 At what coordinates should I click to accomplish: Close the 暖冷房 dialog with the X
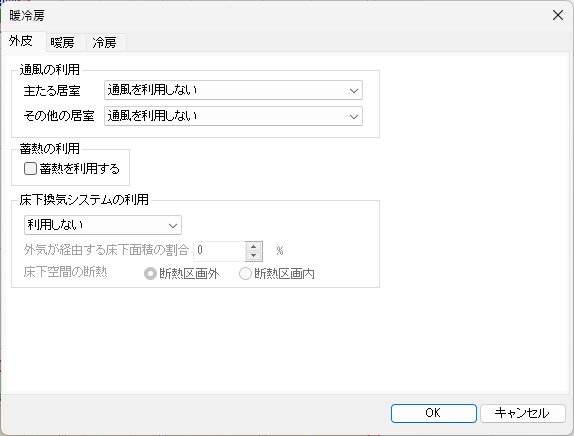coord(558,15)
